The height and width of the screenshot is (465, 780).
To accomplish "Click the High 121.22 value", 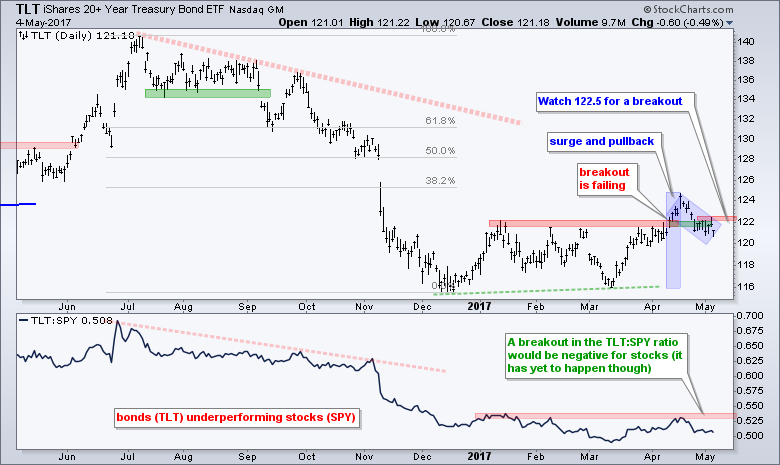I will click(380, 23).
